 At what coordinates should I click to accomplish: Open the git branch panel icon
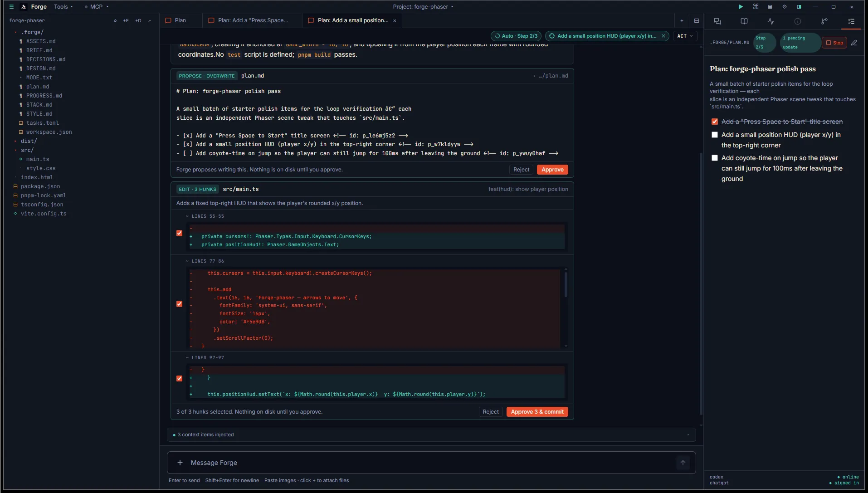824,21
